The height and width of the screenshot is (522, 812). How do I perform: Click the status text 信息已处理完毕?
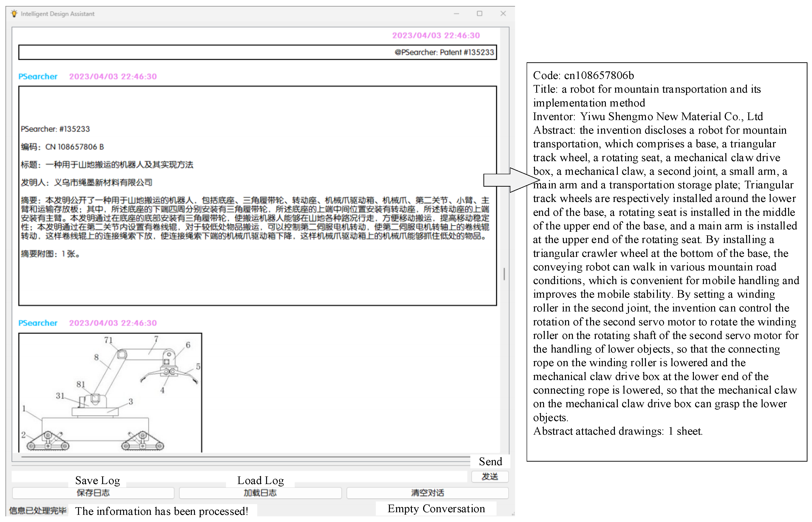38,511
